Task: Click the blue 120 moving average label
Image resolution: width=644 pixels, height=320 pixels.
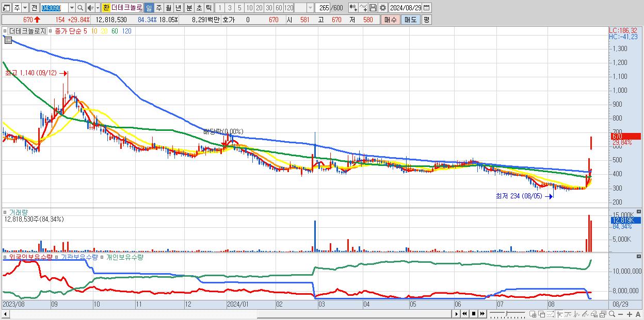Action: click(x=126, y=31)
